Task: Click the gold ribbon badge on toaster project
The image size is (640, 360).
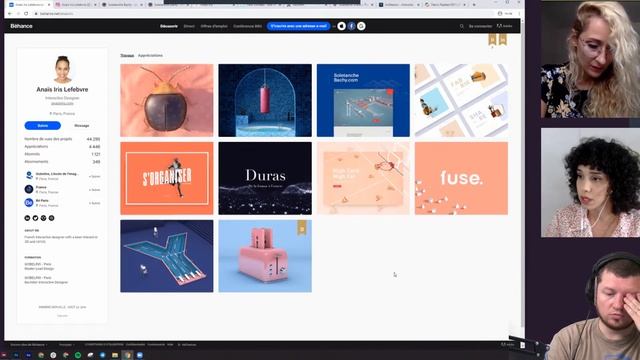Action: click(302, 227)
